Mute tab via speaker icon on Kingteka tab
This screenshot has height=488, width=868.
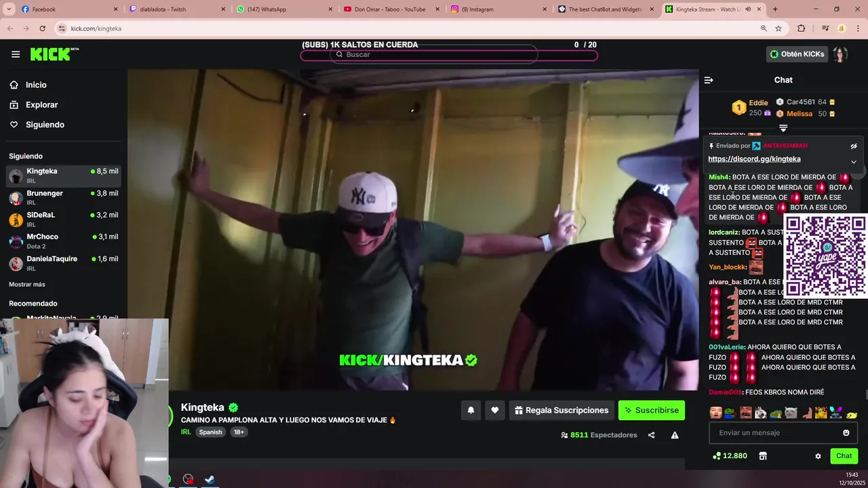[748, 9]
